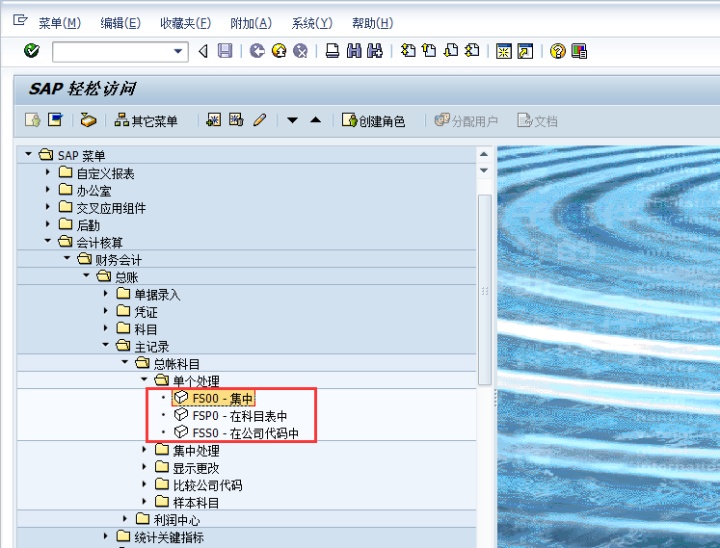Collapse the 会计核算 folder
The image size is (720, 548).
[48, 240]
